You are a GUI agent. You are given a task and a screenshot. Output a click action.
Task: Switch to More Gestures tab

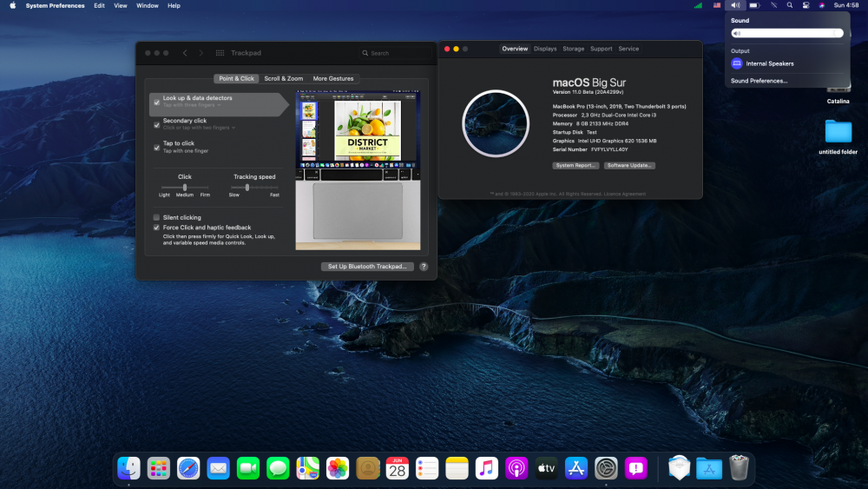[x=333, y=79]
